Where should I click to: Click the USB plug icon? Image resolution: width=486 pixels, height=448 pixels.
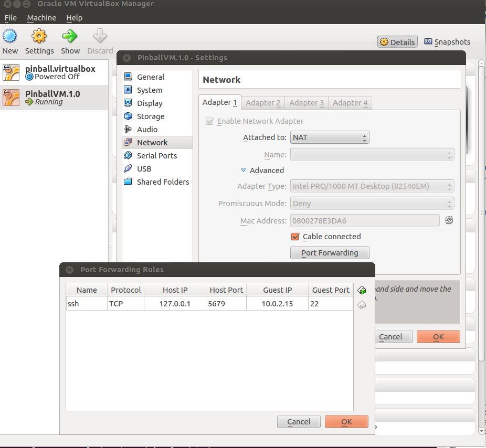click(128, 168)
